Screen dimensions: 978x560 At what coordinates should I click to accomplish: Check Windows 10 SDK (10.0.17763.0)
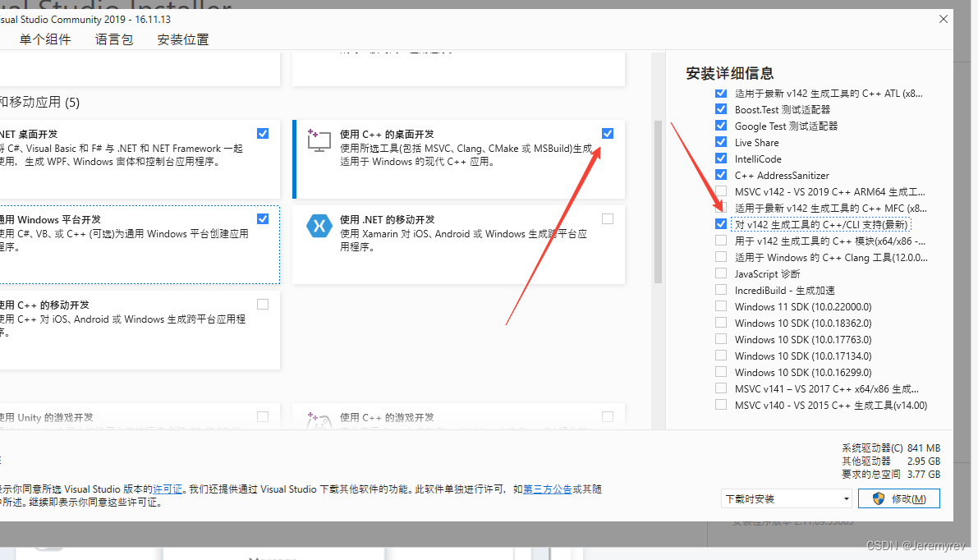click(x=721, y=338)
